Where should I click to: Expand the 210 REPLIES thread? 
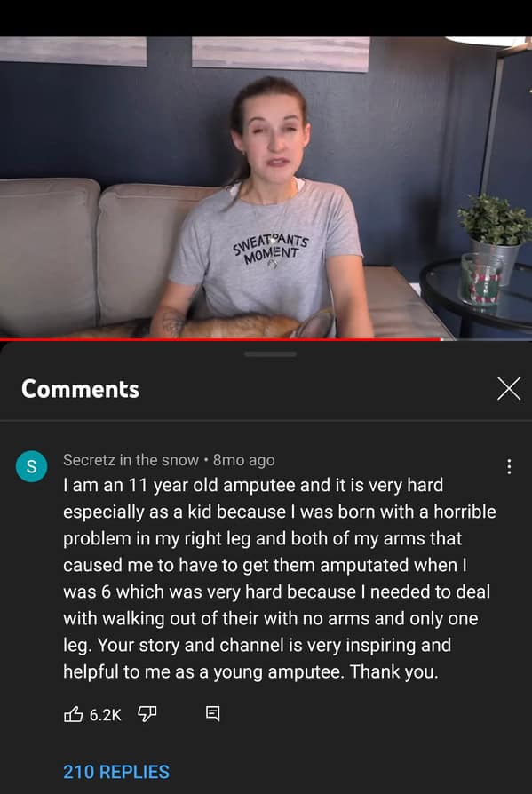point(116,772)
